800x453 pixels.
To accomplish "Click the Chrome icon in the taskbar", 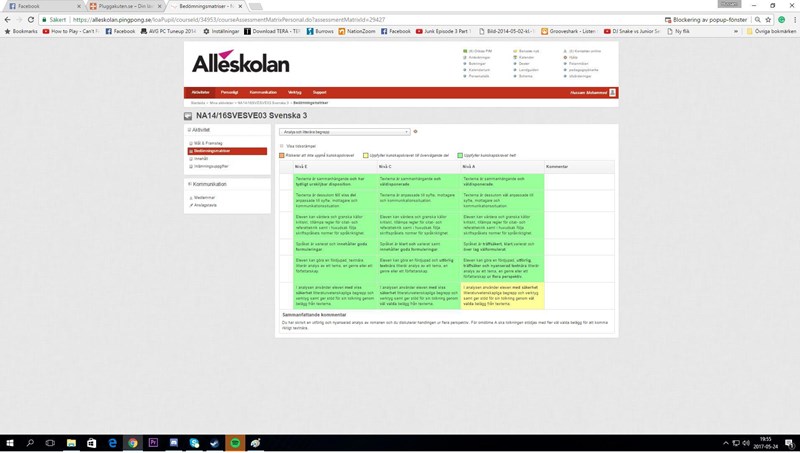I will [x=132, y=442].
